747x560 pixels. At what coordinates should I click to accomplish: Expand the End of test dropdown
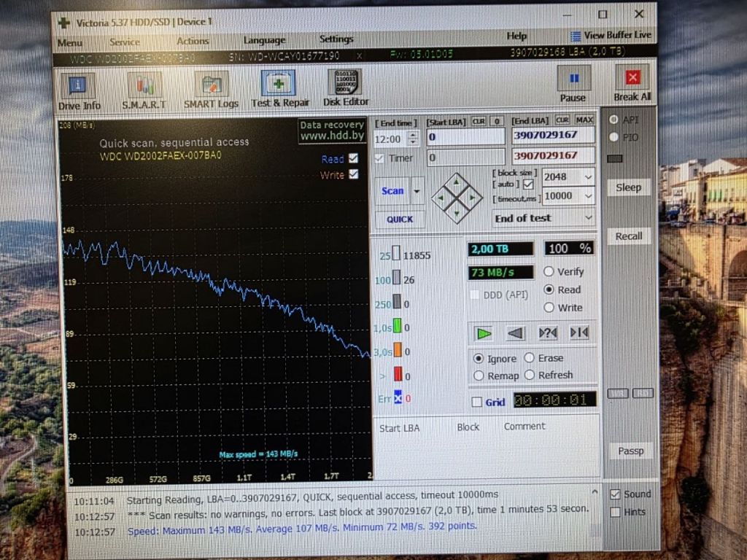click(543, 218)
